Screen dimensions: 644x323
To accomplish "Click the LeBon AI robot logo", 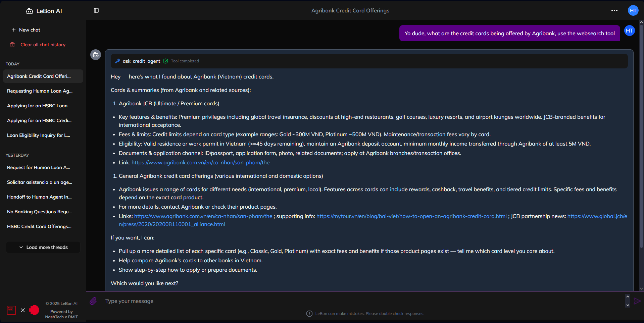I will 30,11.
